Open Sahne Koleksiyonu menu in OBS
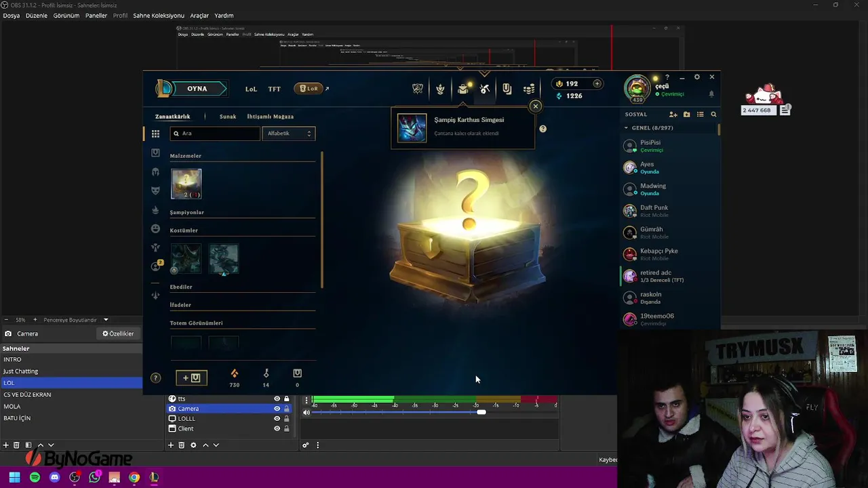Screen dimensions: 868x488 159,16
